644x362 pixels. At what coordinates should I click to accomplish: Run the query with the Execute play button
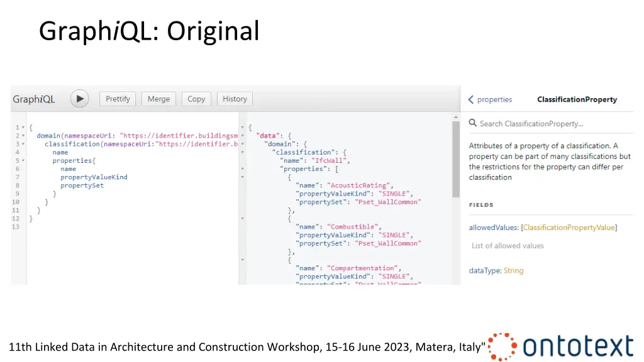80,99
